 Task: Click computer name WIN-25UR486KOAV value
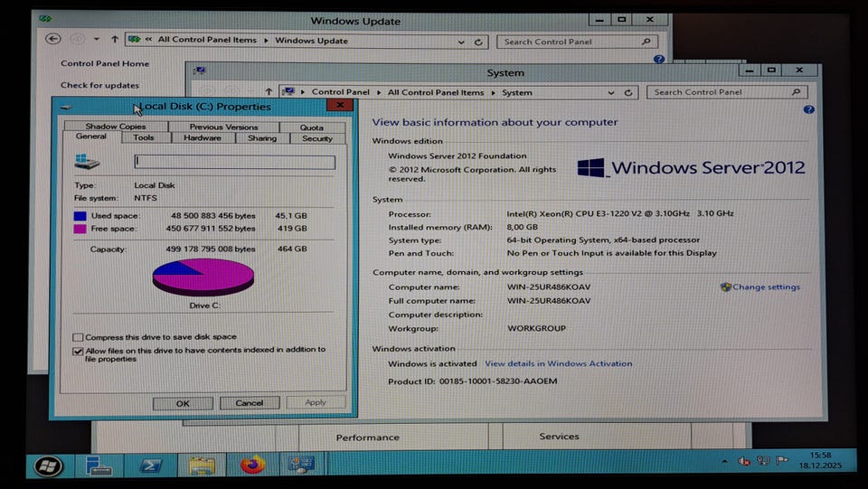(x=549, y=287)
